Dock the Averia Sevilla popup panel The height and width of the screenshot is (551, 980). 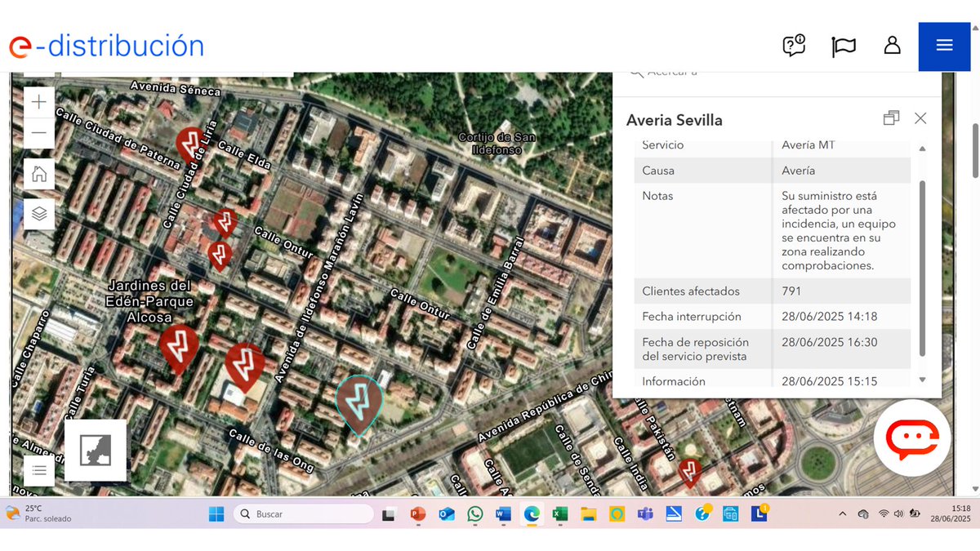pyautogui.click(x=891, y=118)
